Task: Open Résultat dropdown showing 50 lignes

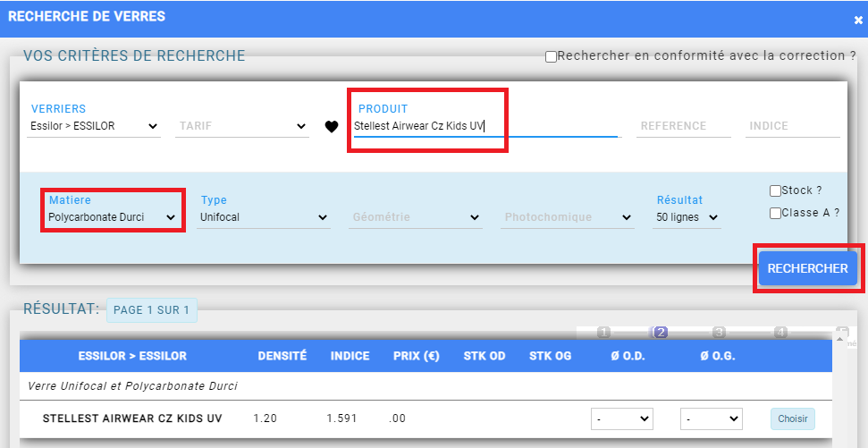Action: (x=687, y=217)
